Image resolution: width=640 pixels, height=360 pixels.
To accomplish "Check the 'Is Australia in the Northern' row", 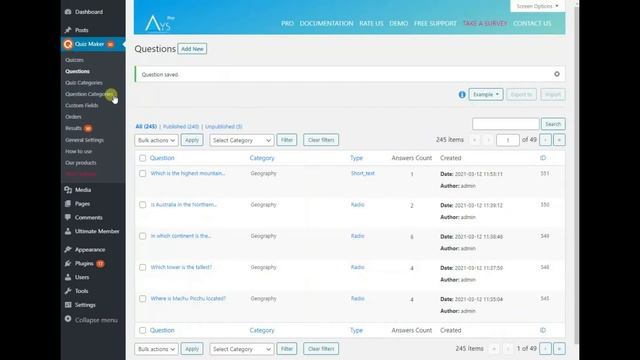I will pos(142,204).
